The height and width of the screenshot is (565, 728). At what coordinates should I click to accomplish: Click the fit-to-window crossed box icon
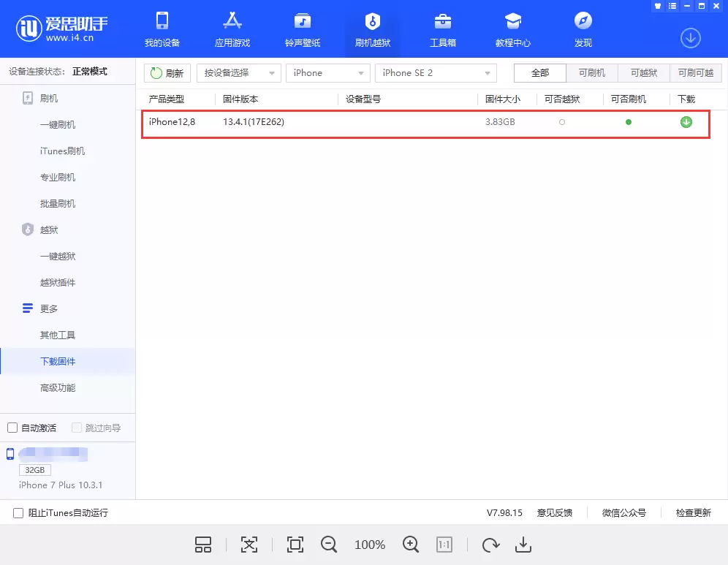[x=249, y=545]
